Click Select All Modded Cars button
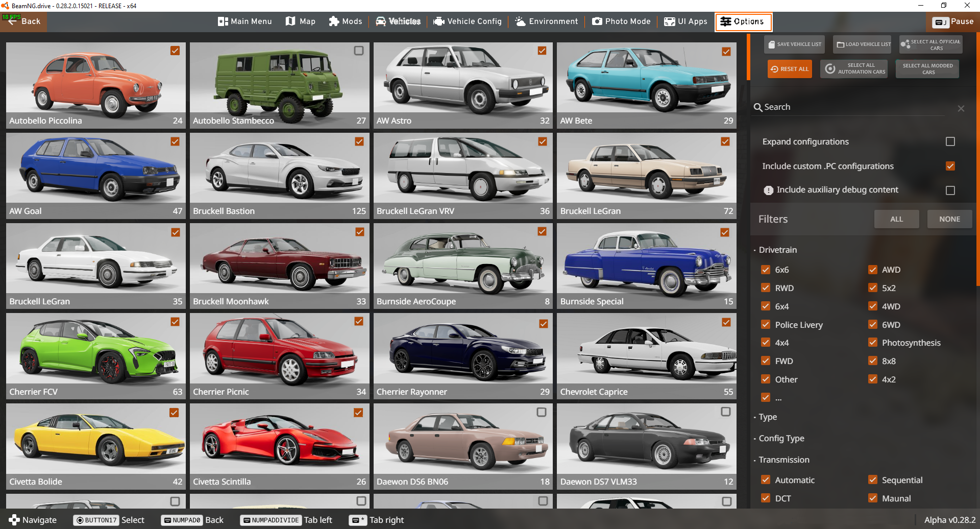980x529 pixels. [x=927, y=69]
